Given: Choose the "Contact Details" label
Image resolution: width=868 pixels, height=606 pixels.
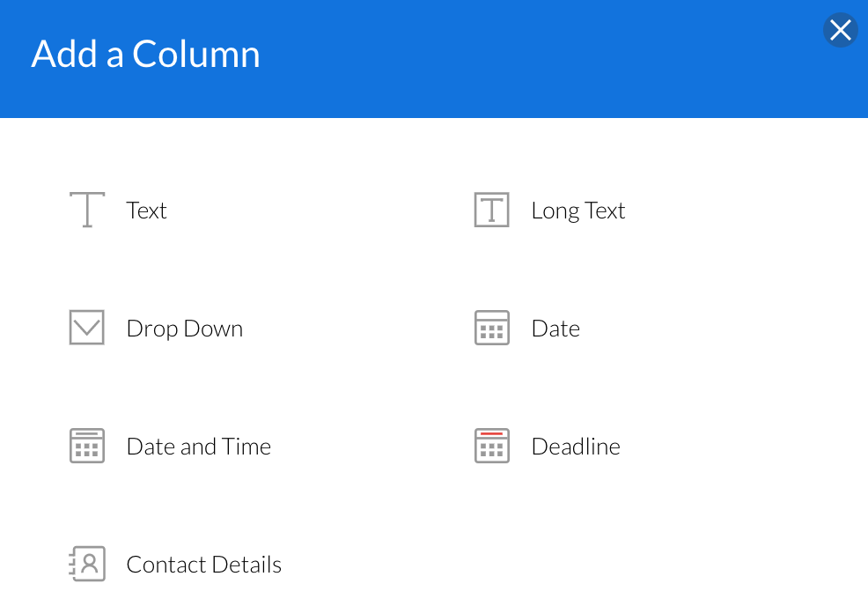Looking at the screenshot, I should [x=203, y=565].
